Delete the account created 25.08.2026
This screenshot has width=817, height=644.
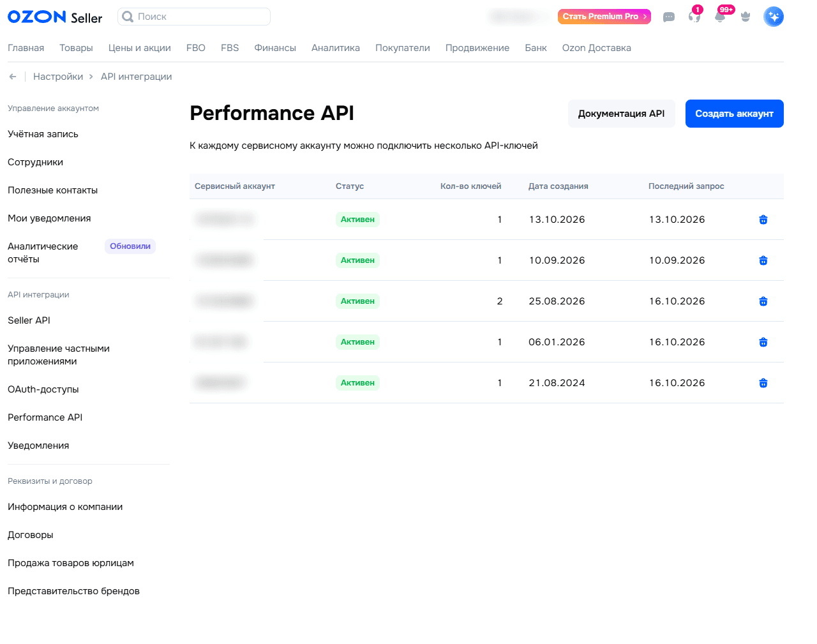click(x=763, y=301)
